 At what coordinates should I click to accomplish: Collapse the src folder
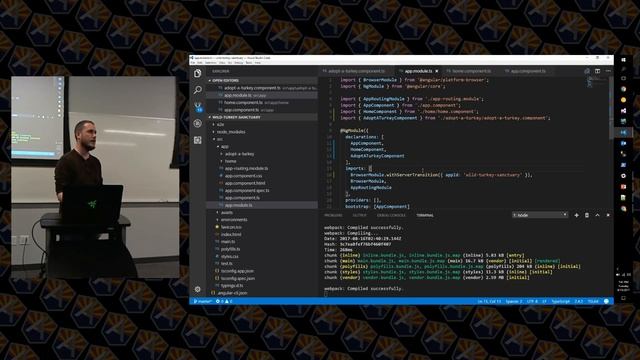[218, 139]
